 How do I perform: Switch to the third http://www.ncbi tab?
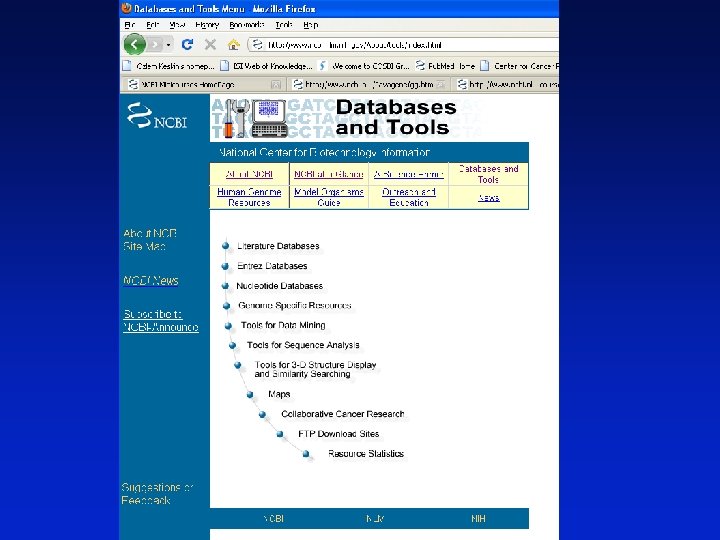coord(508,84)
